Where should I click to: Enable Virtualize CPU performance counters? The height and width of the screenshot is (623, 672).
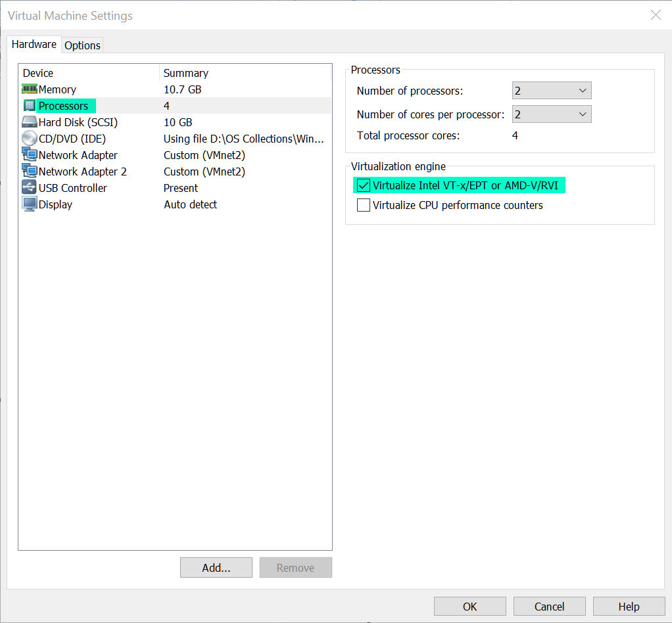pos(364,205)
